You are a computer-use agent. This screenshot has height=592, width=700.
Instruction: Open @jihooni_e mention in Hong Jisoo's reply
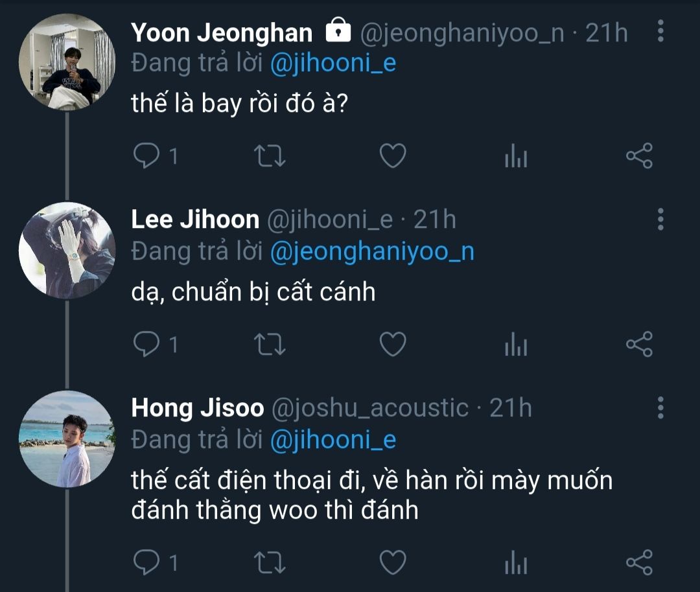click(x=332, y=440)
